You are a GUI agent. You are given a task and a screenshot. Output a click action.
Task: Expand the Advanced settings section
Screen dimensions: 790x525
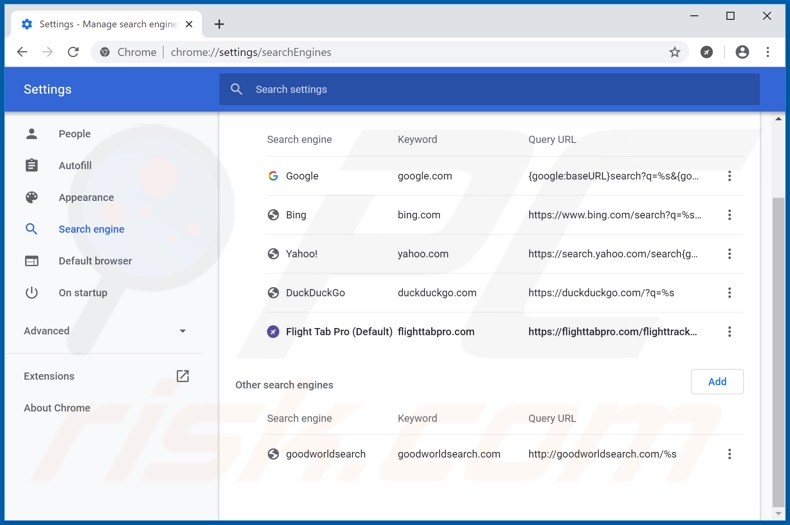105,331
